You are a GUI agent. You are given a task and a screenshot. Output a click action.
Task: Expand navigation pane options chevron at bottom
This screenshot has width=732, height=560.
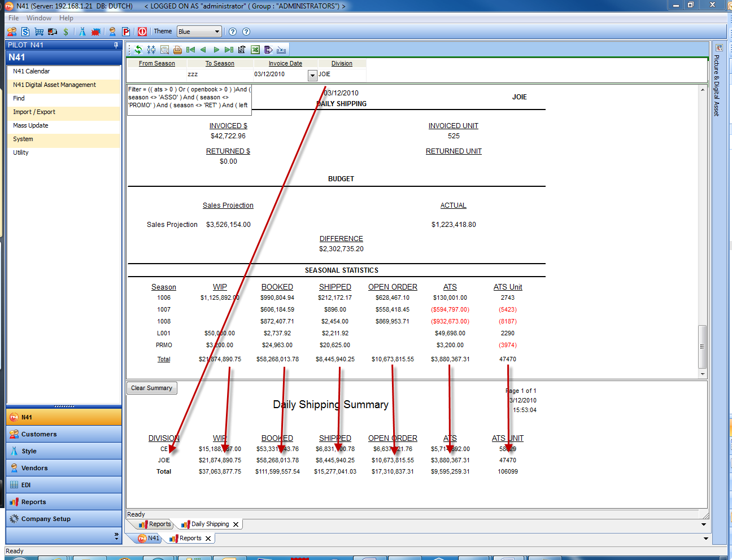(116, 536)
